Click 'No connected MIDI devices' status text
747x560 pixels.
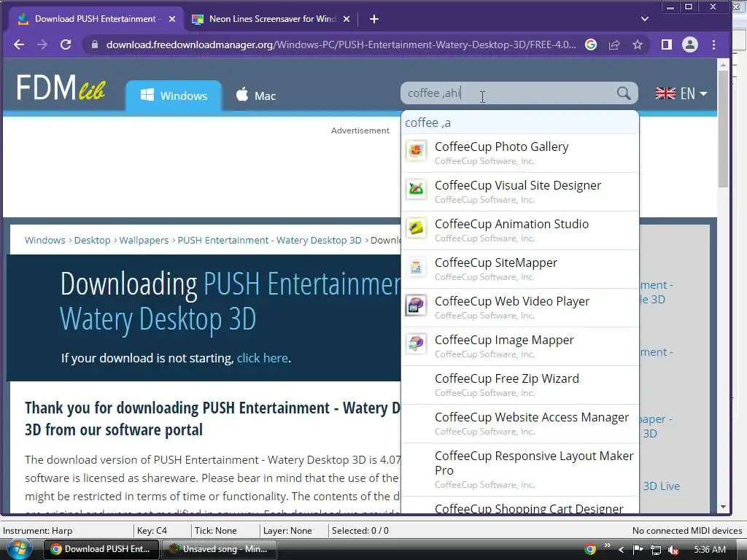pos(687,531)
